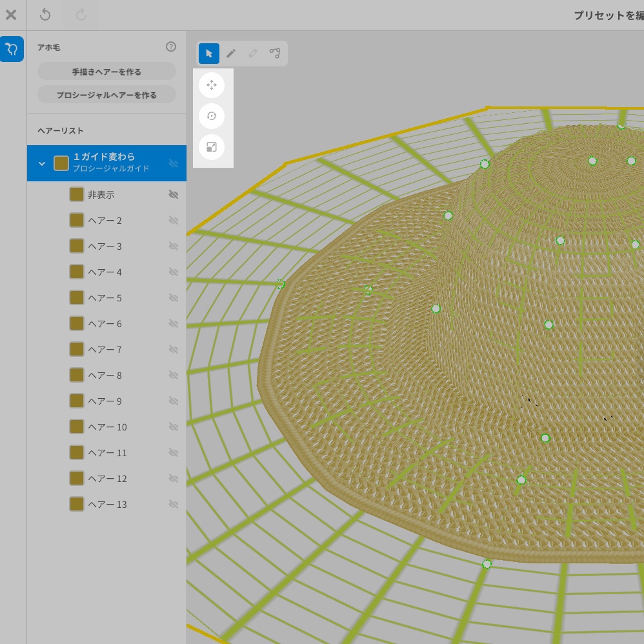The image size is (644, 644).
Task: Toggle visibility of ヘアー 12
Action: [174, 478]
